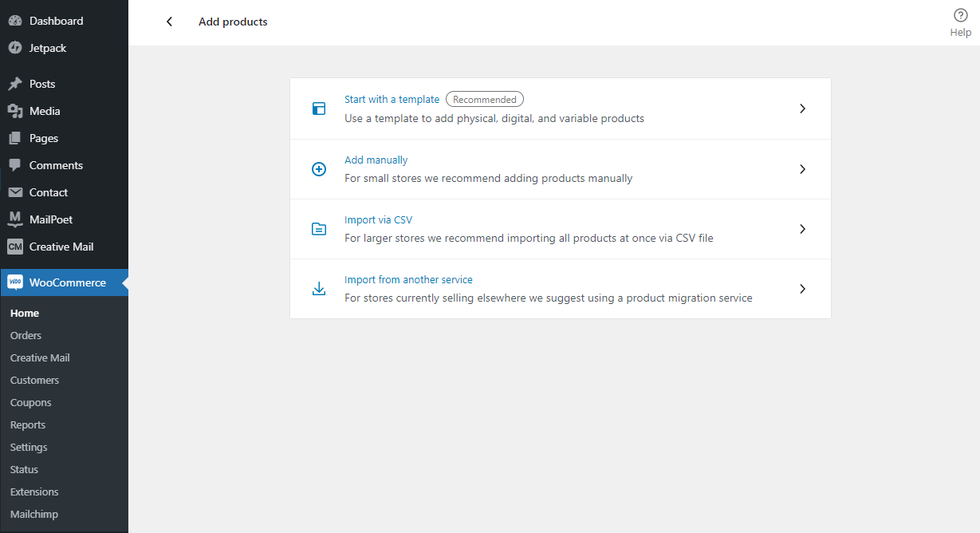Expand Import from another service chevron
This screenshot has width=980, height=533.
(x=803, y=289)
